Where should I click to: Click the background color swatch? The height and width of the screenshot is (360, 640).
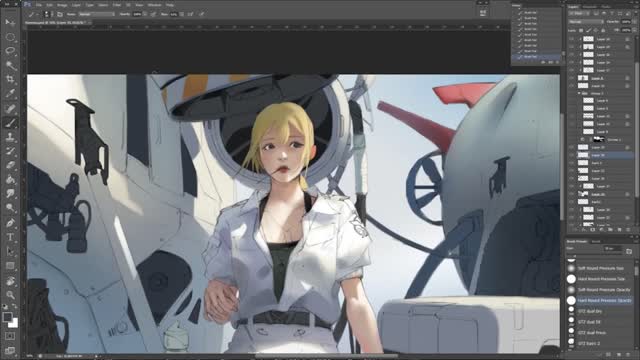[13, 323]
